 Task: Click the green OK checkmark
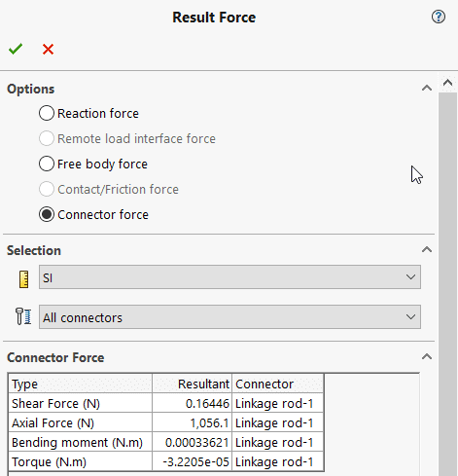16,49
